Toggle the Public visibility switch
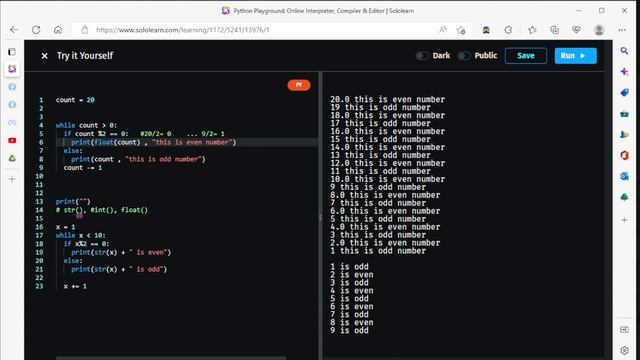This screenshot has width=640, height=360. [464, 56]
